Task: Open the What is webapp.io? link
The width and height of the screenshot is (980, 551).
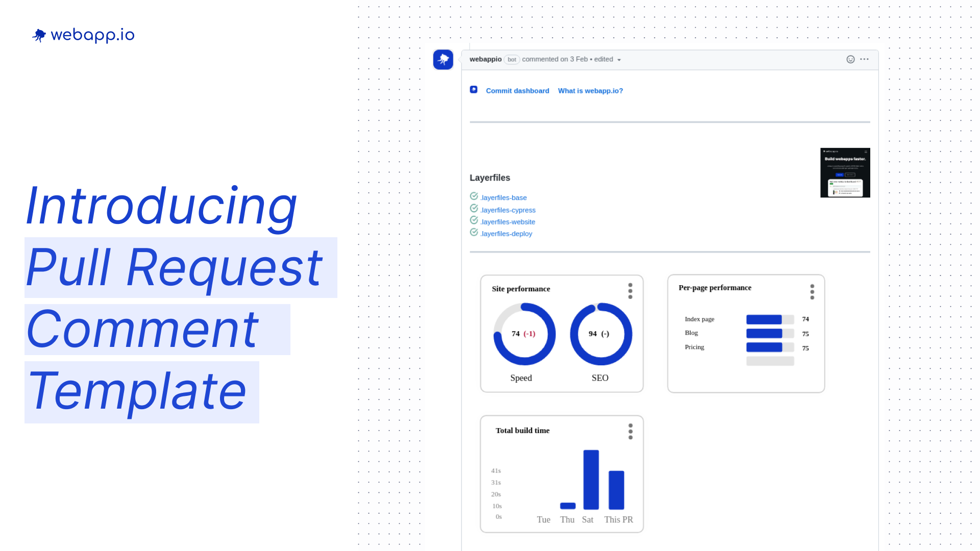Action: (x=591, y=91)
